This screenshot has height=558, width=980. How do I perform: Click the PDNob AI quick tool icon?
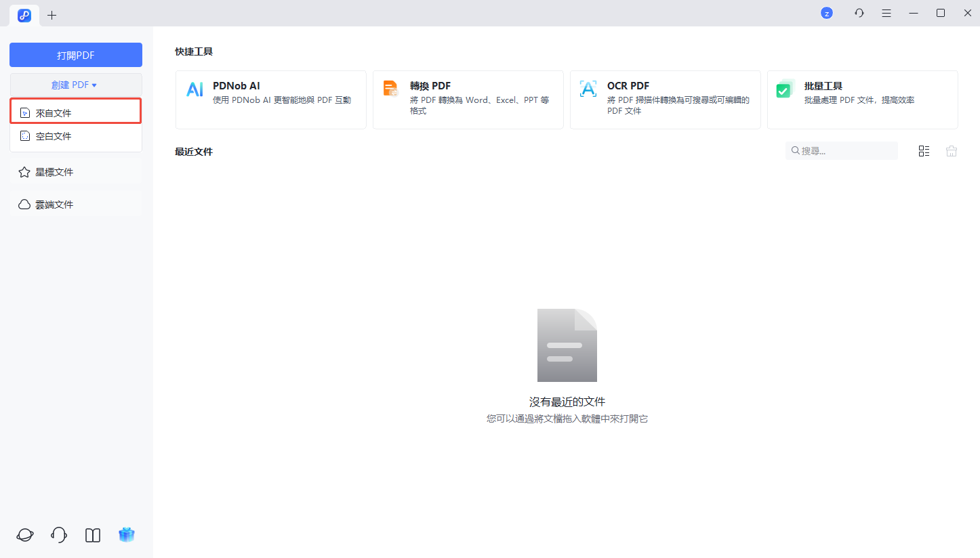tap(195, 89)
